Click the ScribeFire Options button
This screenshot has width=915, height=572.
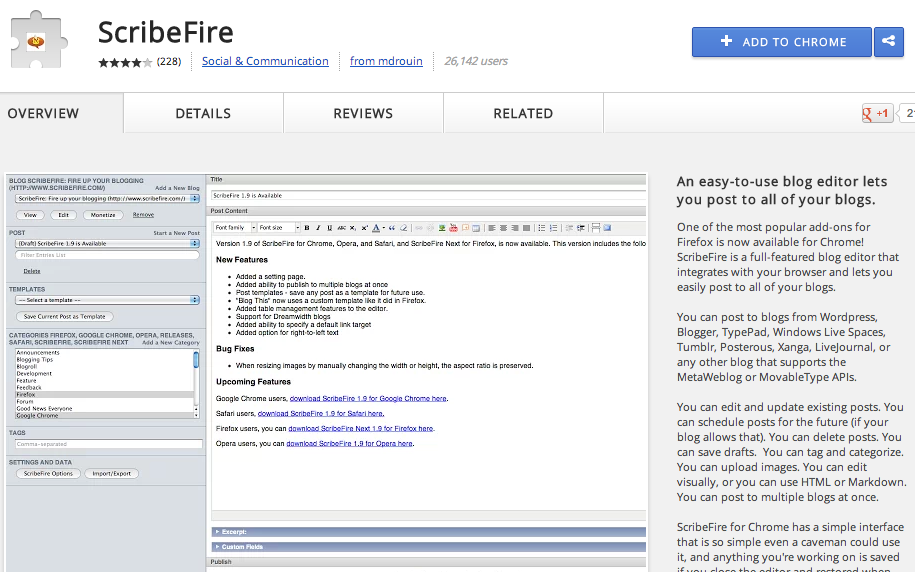point(48,473)
